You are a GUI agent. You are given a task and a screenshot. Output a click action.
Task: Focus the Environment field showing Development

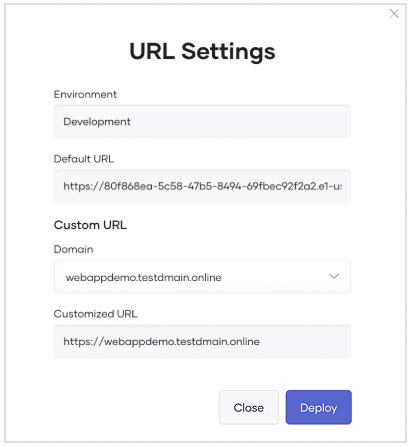tap(202, 121)
